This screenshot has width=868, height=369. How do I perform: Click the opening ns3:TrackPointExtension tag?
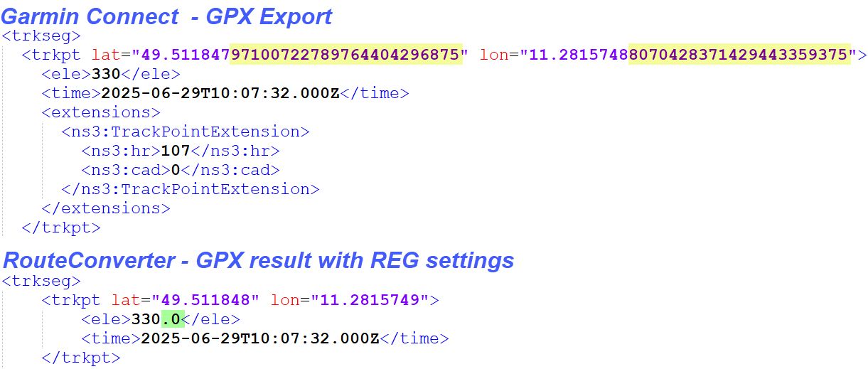click(x=185, y=132)
